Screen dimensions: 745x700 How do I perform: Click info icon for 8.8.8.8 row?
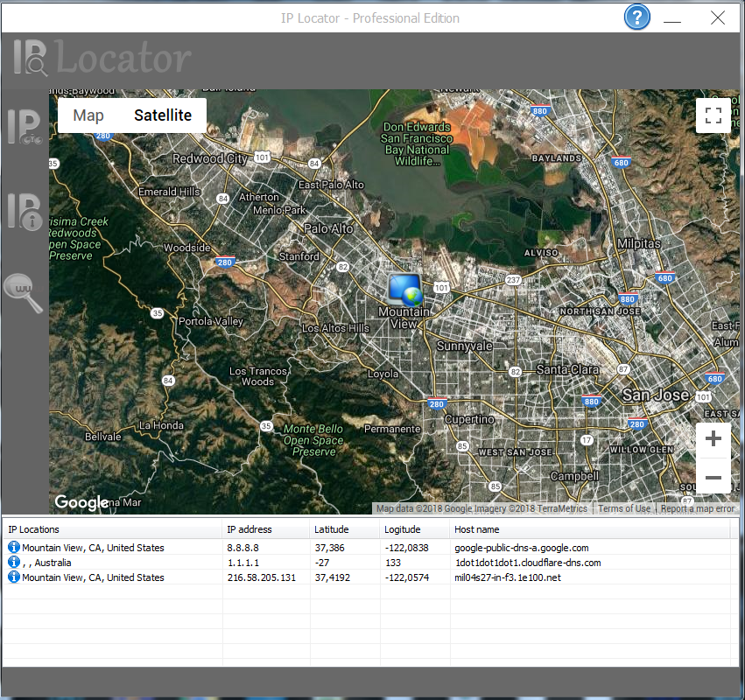click(14, 547)
